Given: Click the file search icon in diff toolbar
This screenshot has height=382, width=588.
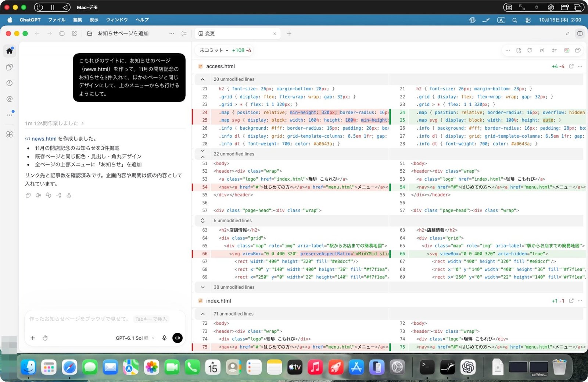Looking at the screenshot, I should point(519,50).
